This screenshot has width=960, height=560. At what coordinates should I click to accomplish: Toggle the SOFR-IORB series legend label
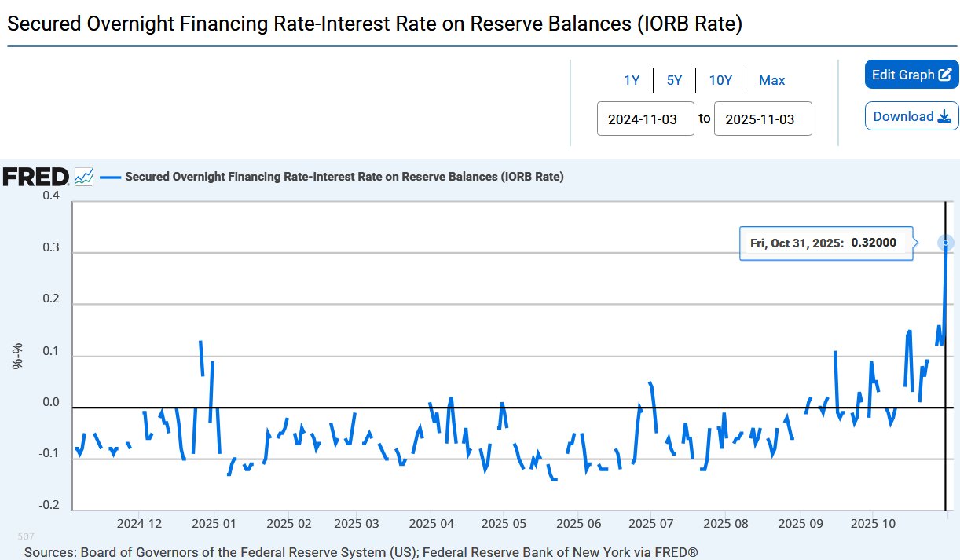[344, 177]
